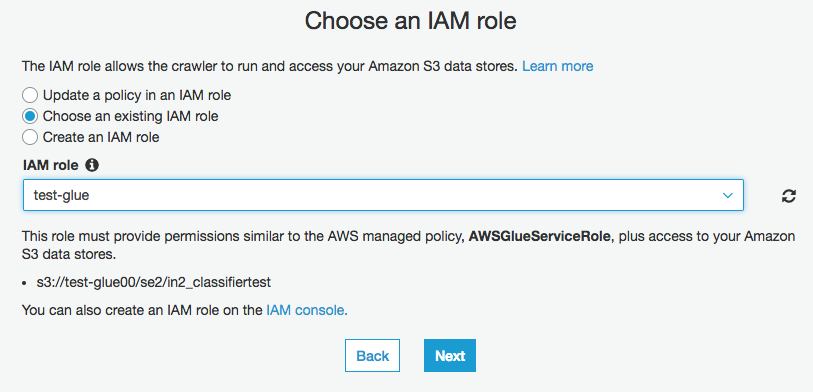Click the bold AWSGlueServiceRole policy name
The height and width of the screenshot is (392, 813).
541,237
